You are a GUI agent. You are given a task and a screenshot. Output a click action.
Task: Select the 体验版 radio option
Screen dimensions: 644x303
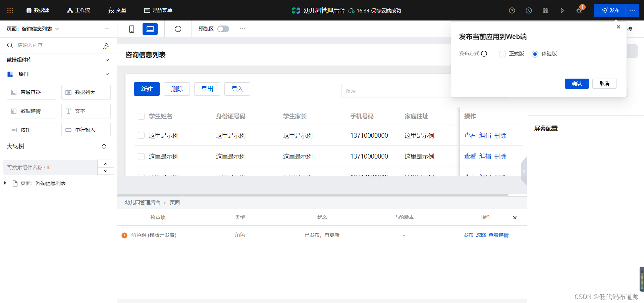535,54
